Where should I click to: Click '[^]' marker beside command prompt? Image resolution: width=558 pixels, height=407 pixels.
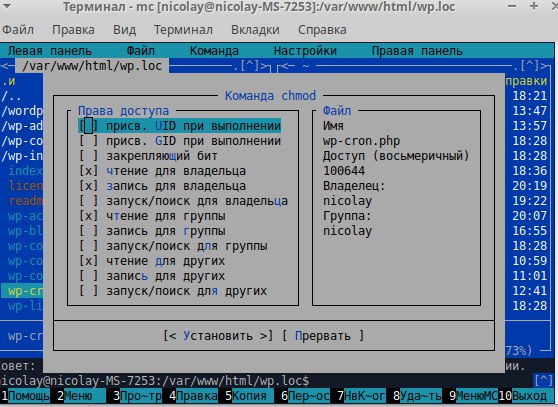[543, 381]
